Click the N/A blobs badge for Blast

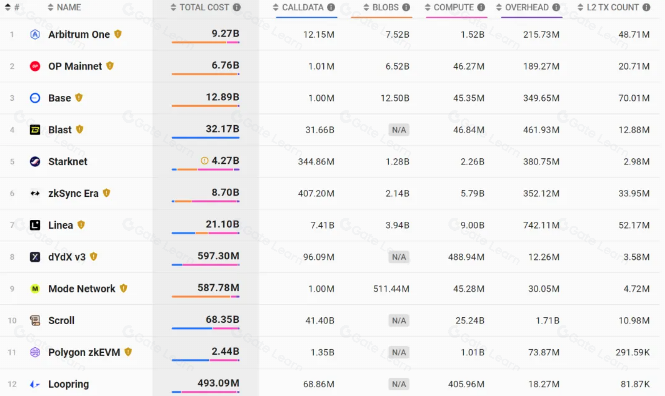(399, 130)
